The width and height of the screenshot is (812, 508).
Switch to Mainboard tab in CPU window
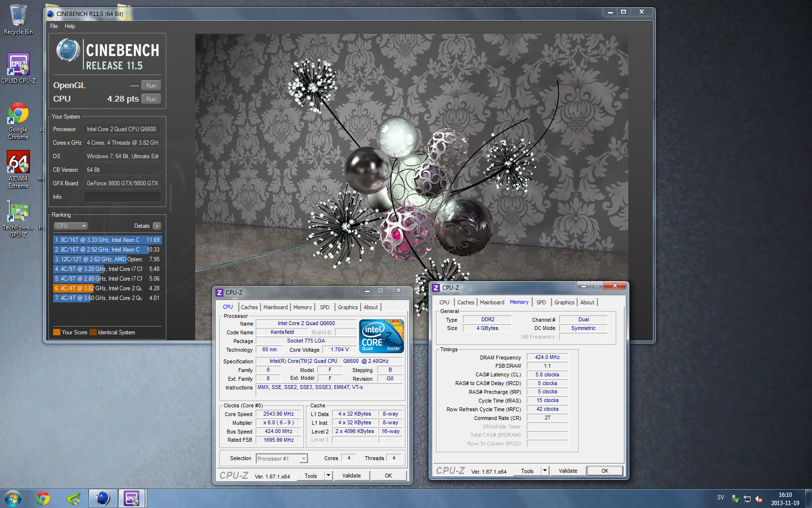coord(275,307)
